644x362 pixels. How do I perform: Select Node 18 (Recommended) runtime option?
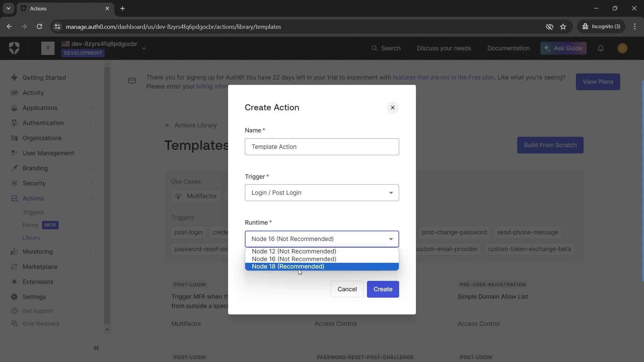pos(322,266)
